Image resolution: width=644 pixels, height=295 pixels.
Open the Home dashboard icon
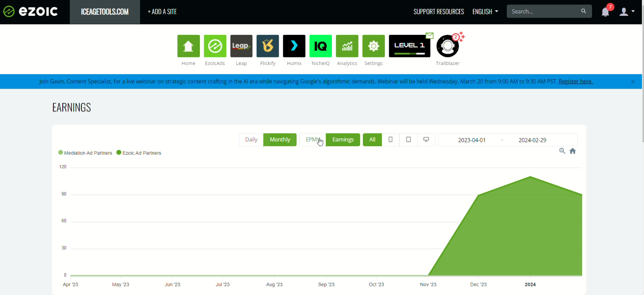point(188,46)
